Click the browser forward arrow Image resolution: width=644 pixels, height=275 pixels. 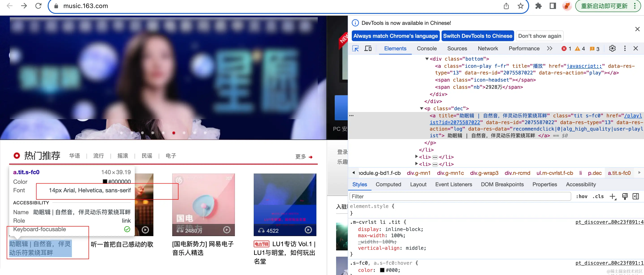(24, 6)
